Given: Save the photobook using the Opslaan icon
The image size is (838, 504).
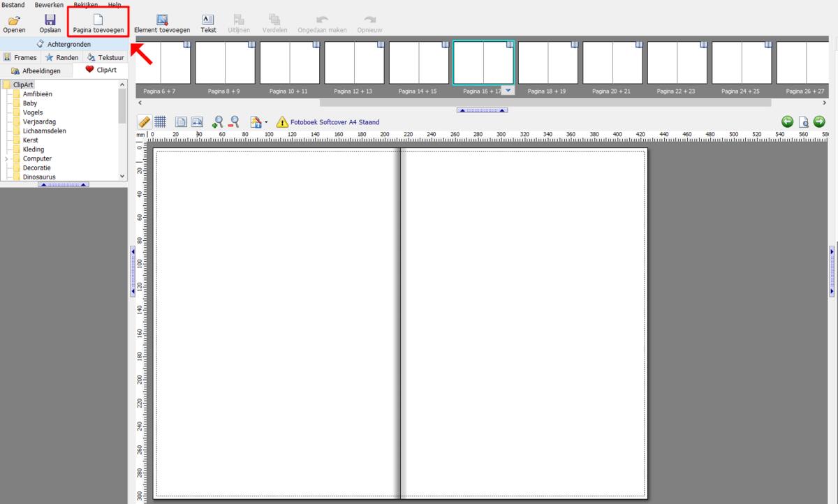Looking at the screenshot, I should [x=50, y=22].
